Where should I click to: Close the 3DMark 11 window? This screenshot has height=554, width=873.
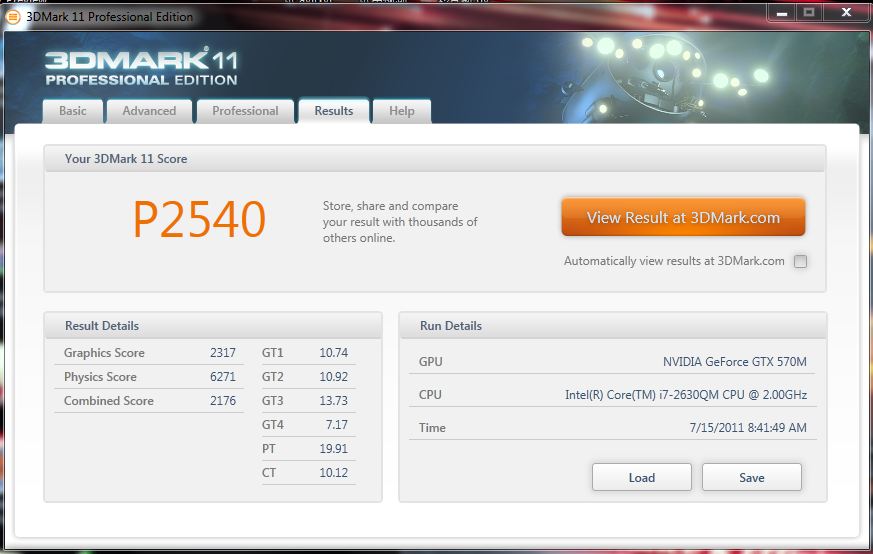[x=846, y=13]
